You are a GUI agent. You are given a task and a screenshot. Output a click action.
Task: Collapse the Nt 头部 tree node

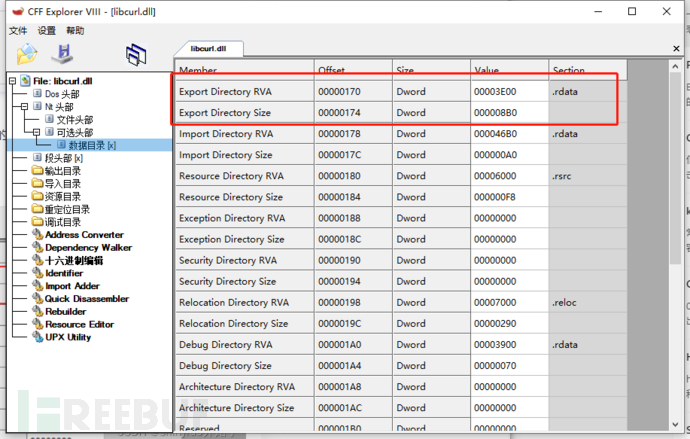tap(24, 107)
